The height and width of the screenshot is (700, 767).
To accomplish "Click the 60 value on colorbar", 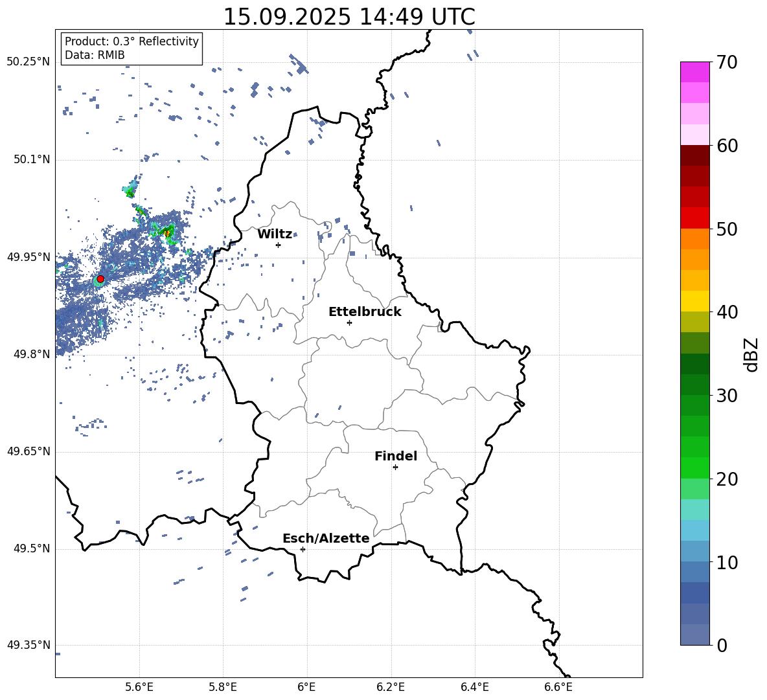I will click(x=727, y=146).
